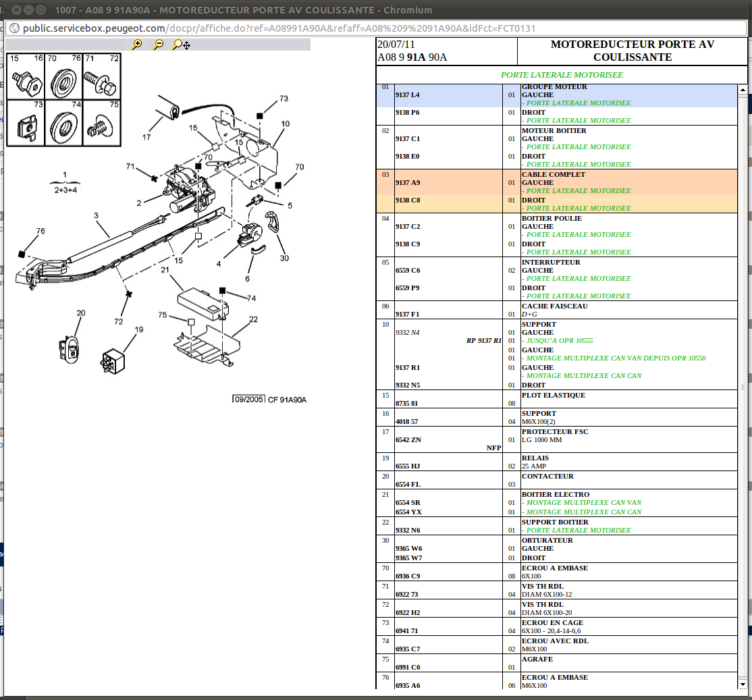Click replacement reference RP 9137 R1
This screenshot has height=700, width=752.
pos(483,341)
